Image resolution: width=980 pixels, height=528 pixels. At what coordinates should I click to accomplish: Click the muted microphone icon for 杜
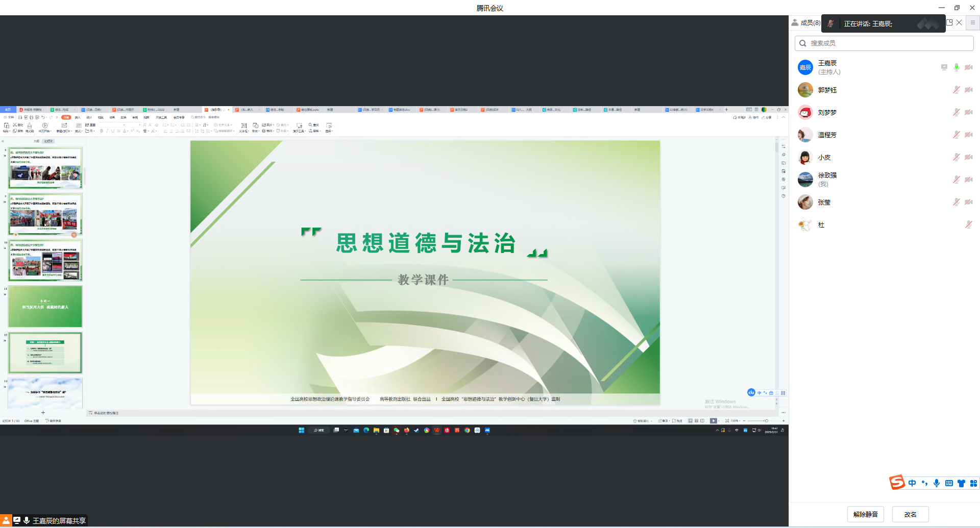click(968, 224)
